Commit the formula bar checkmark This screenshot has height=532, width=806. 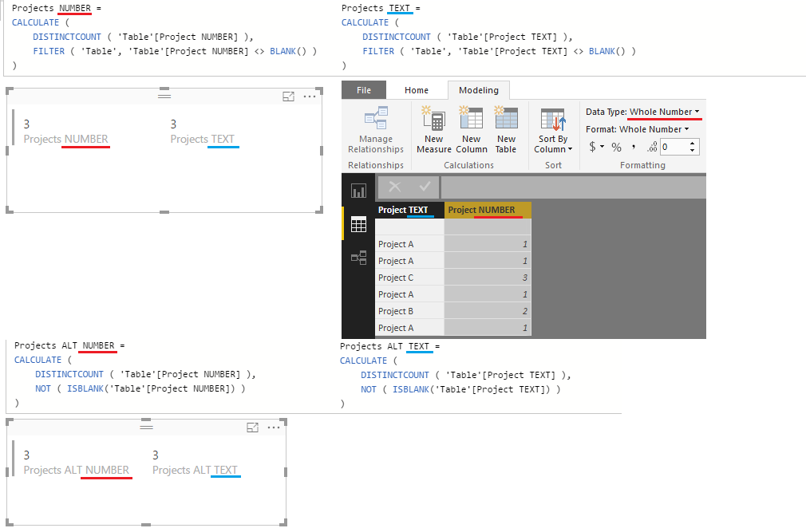pos(425,187)
